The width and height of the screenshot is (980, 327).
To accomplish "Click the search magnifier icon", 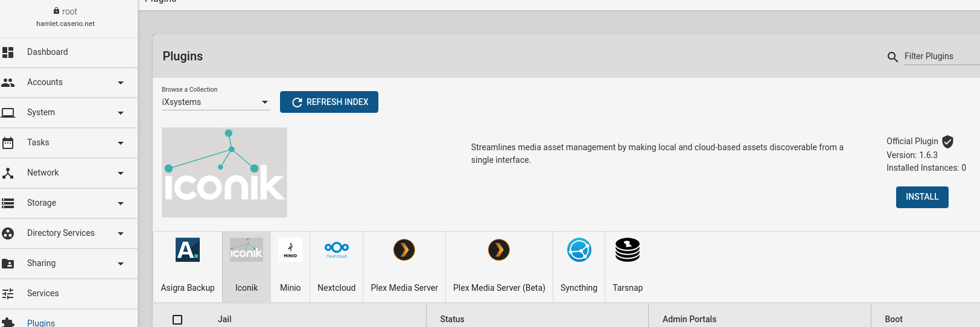I will tap(892, 57).
